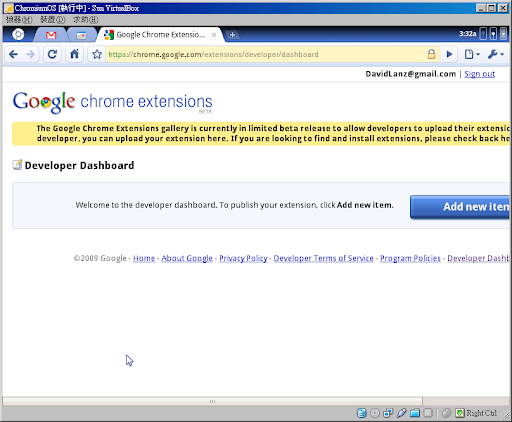Click the Chromium logo at tab strip start
Screen dimensions: 512x422
pos(18,34)
